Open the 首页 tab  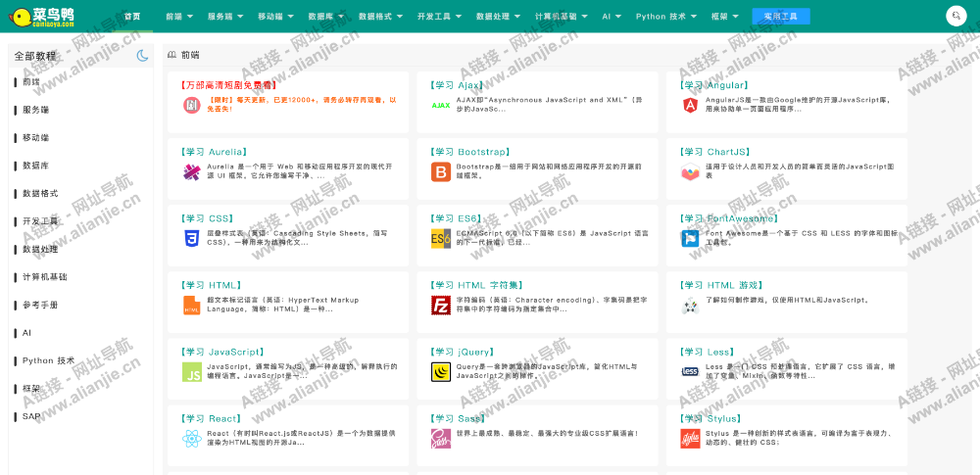(x=132, y=17)
